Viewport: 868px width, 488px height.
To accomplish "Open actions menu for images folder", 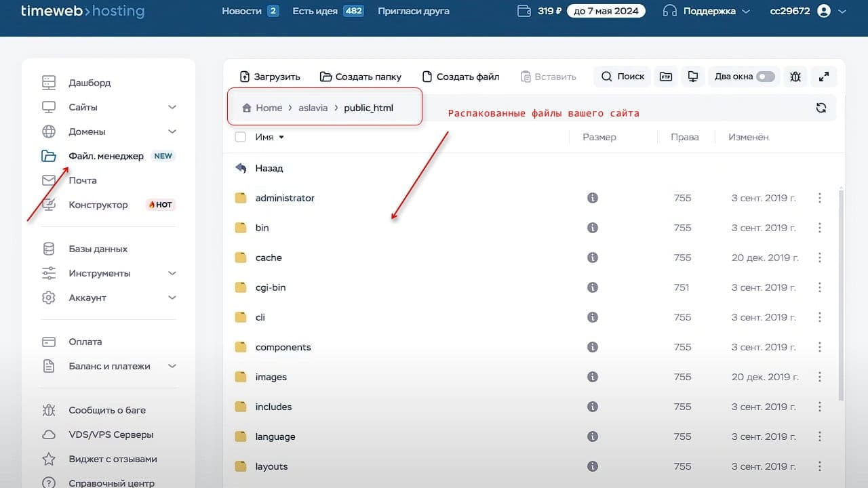I will click(x=820, y=377).
